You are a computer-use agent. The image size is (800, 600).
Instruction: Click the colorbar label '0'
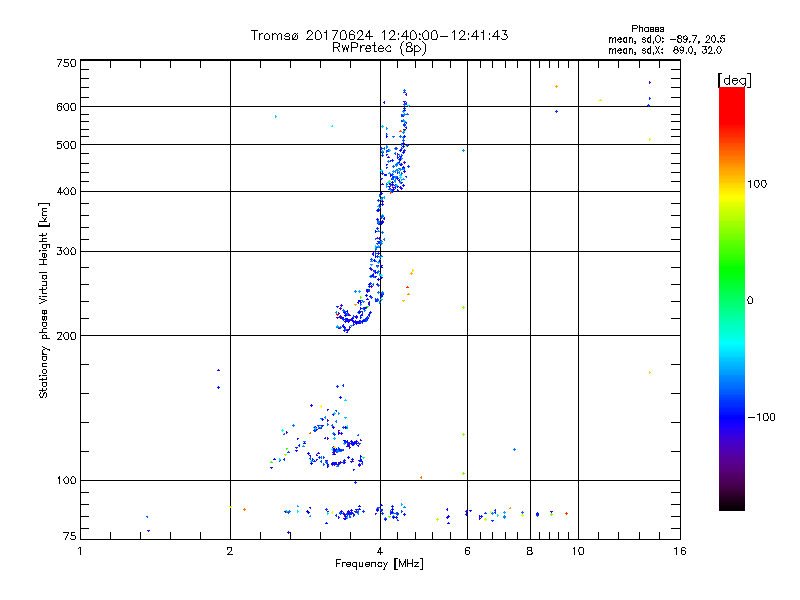point(750,301)
